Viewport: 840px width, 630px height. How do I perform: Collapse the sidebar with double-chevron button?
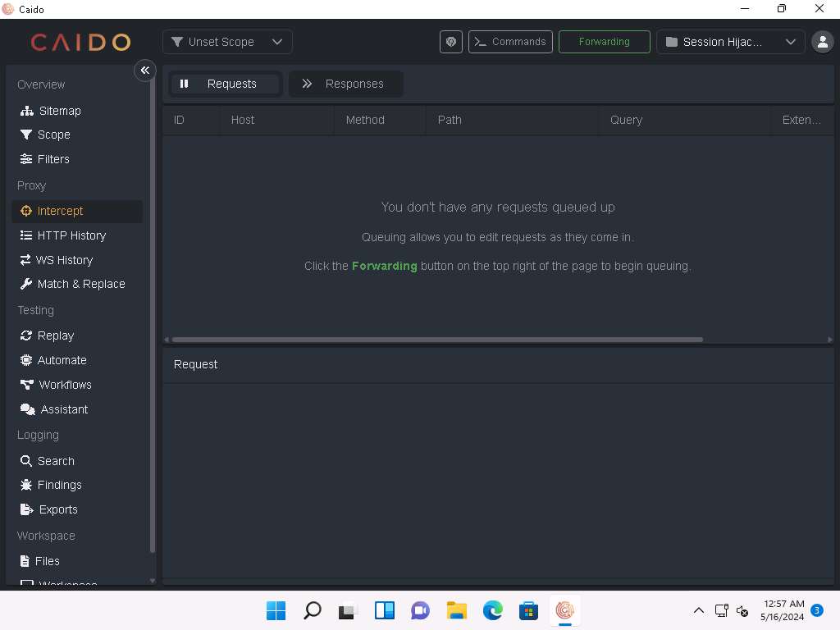click(145, 71)
